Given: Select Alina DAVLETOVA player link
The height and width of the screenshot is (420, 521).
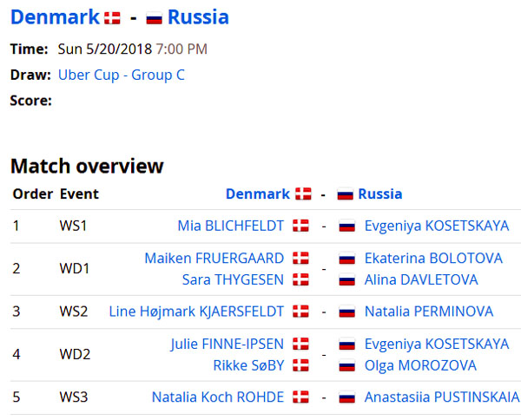Looking at the screenshot, I should 421,279.
